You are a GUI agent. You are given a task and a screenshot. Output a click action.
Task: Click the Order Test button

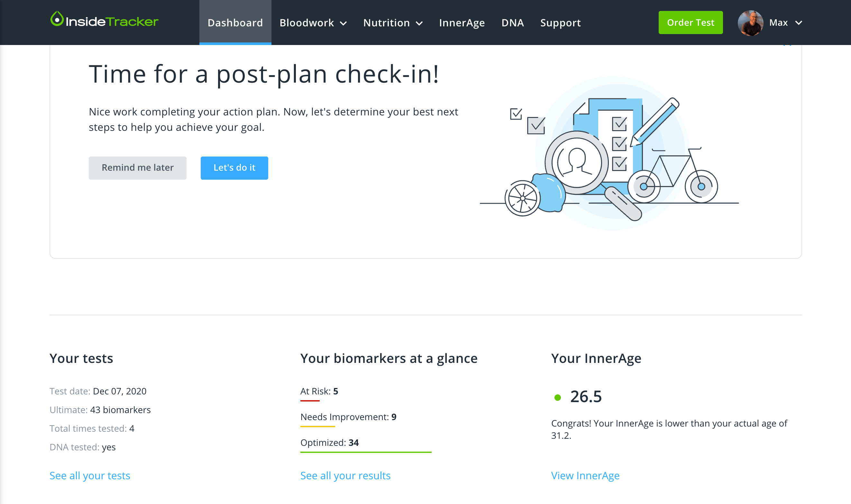tap(690, 22)
